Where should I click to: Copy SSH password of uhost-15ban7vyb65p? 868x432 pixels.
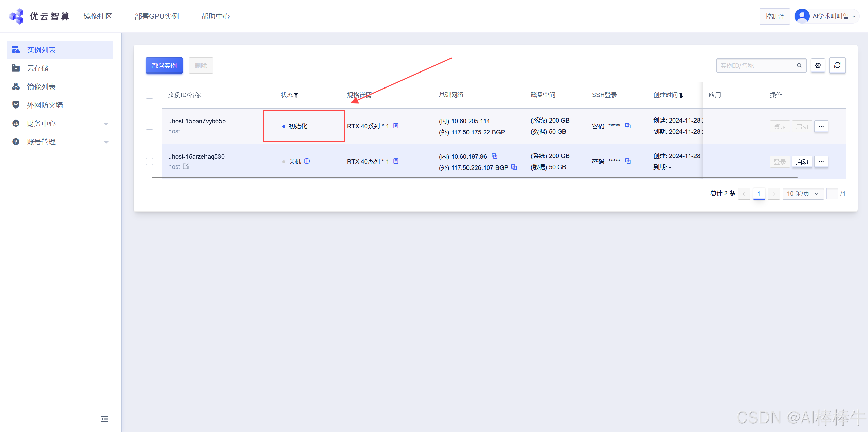click(x=628, y=126)
